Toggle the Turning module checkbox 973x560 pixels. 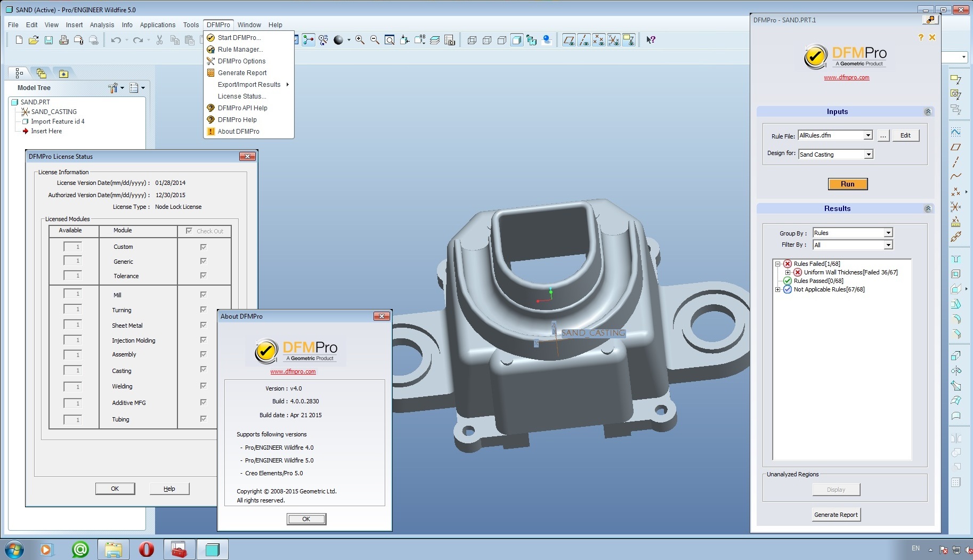(x=204, y=310)
